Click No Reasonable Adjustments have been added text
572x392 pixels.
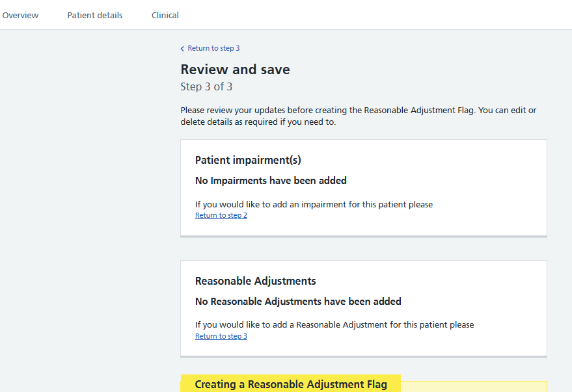[298, 301]
